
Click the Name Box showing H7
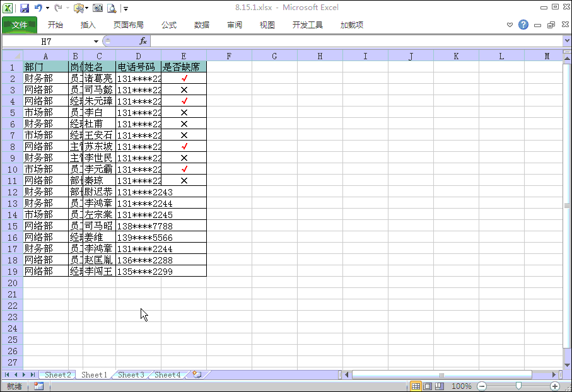tap(47, 42)
